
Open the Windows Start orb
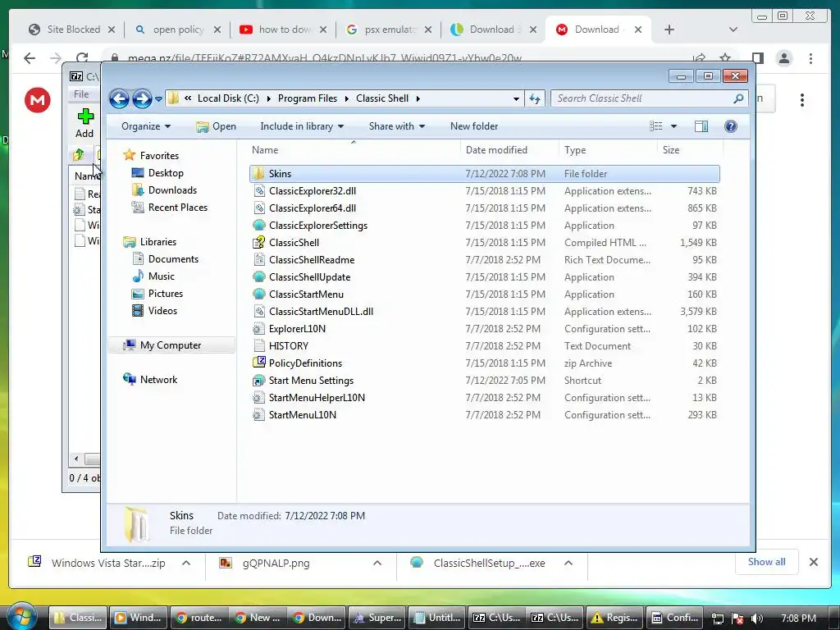pos(21,617)
